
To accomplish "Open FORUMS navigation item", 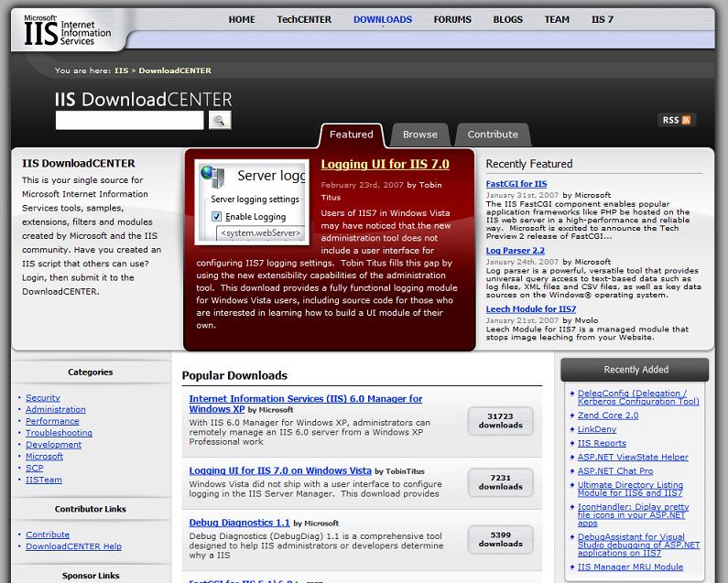I will (x=452, y=19).
